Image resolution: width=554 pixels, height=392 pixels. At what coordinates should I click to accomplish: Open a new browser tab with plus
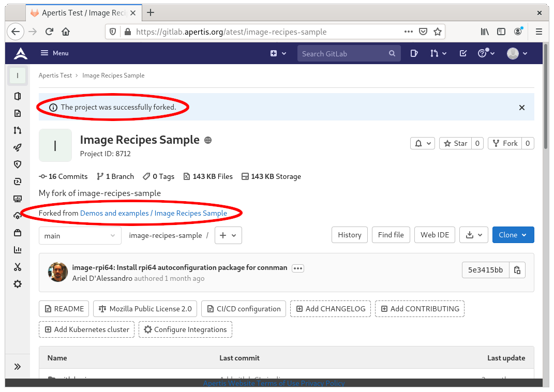point(151,13)
